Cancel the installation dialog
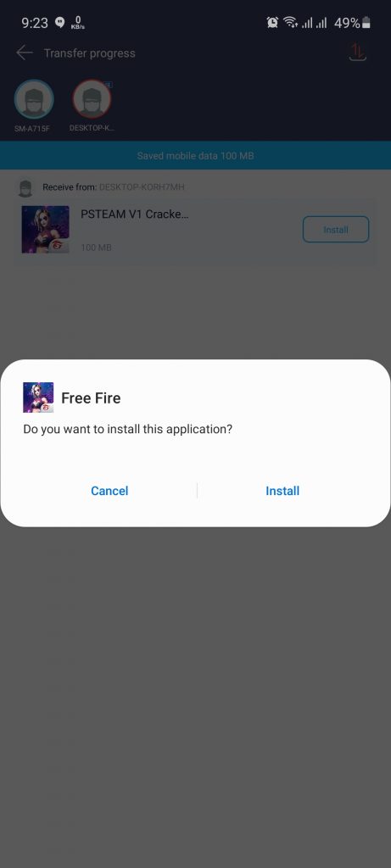 (x=109, y=491)
